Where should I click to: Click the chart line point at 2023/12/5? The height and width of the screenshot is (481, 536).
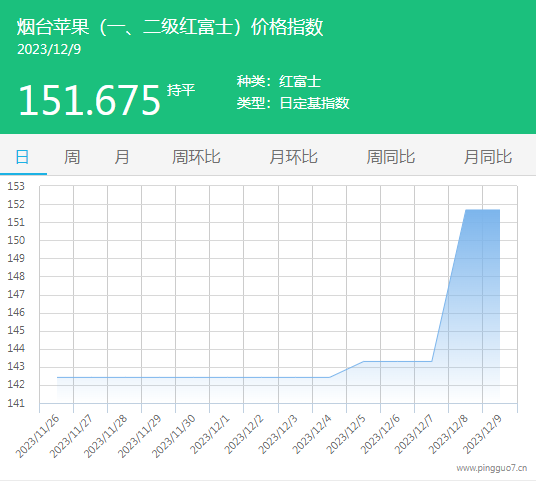pos(363,361)
